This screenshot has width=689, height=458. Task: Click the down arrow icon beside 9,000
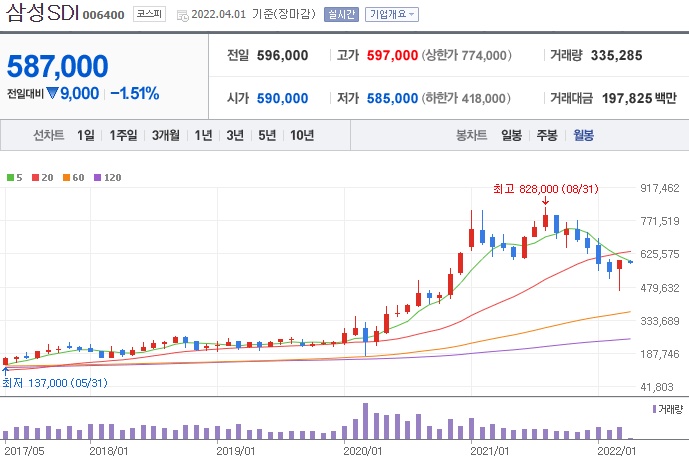point(52,93)
